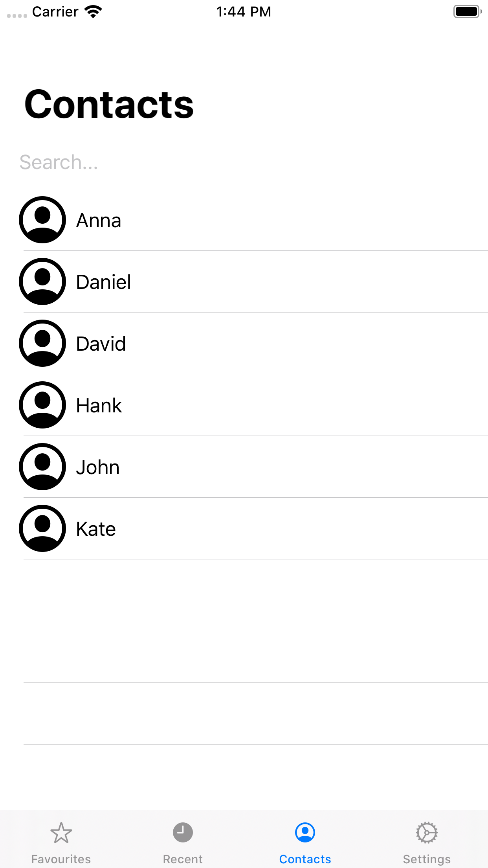Tap the Favourites star icon
Viewport: 488px width, 868px height.
61,833
